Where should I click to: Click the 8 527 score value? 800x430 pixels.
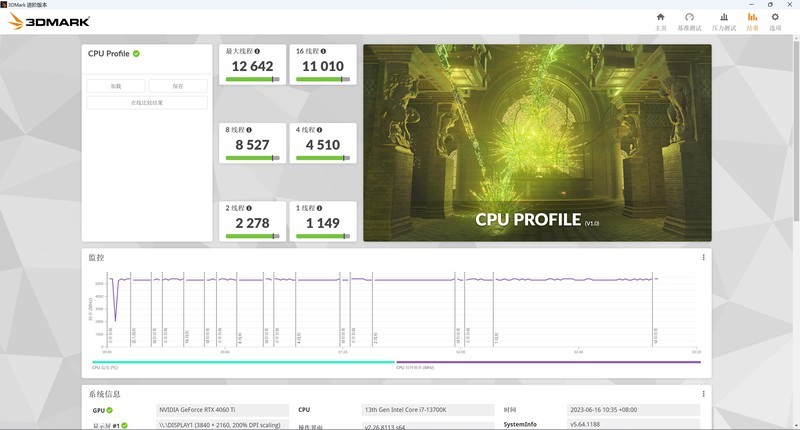coord(253,145)
